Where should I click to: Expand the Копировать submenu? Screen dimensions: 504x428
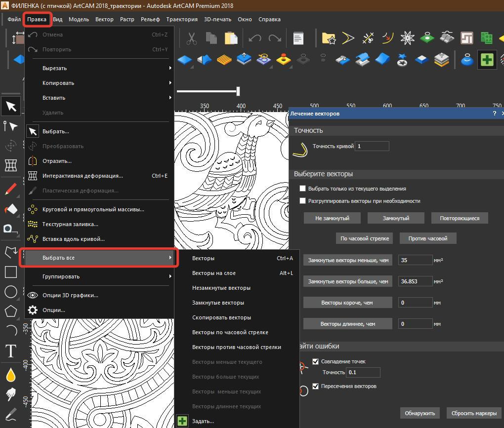pos(100,83)
